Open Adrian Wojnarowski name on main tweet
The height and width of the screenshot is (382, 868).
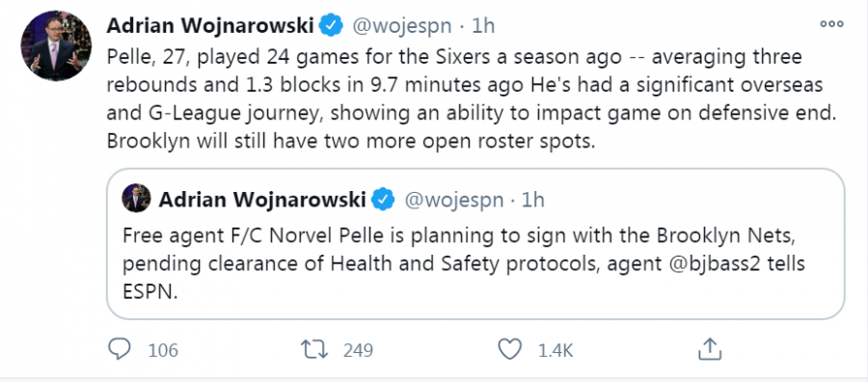tap(210, 25)
